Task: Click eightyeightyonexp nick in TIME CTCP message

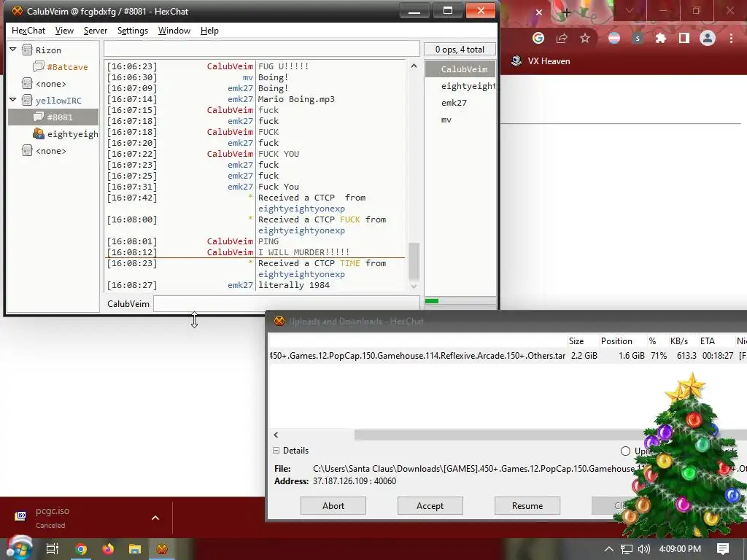Action: point(301,275)
